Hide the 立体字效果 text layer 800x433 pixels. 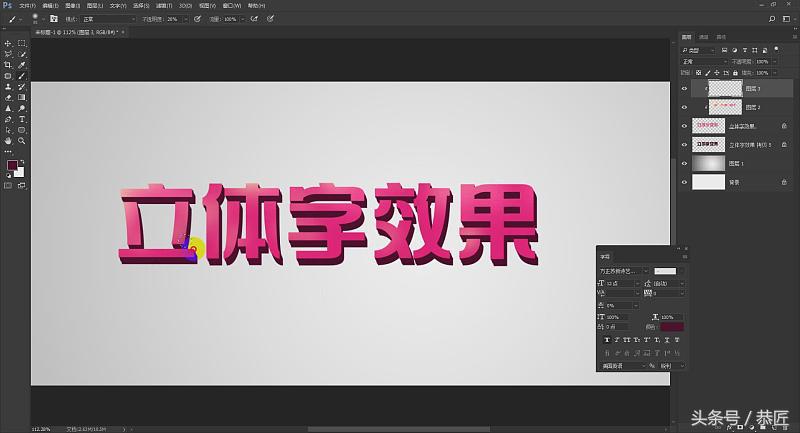click(x=685, y=126)
